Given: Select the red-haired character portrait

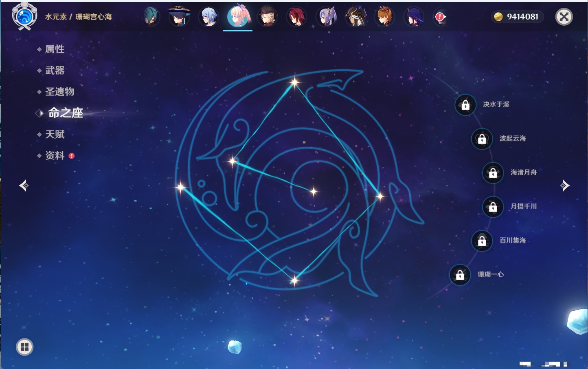Looking at the screenshot, I should (296, 17).
